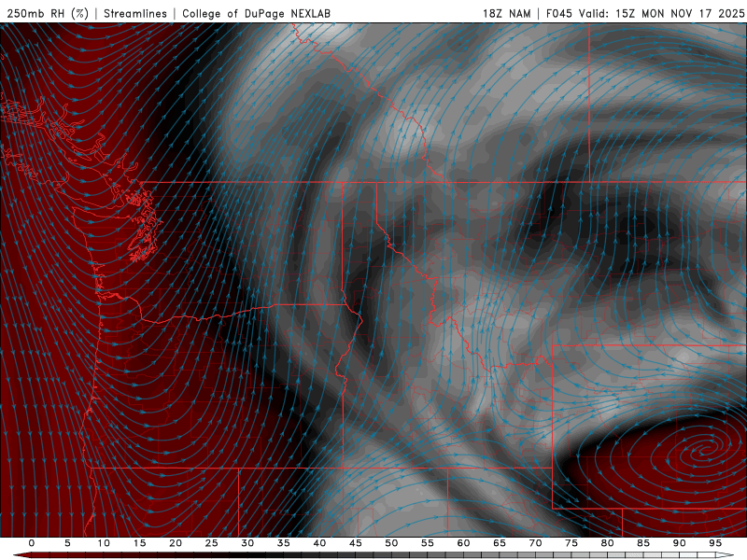The height and width of the screenshot is (560, 747).
Task: Select the "Streamlines" label in header
Action: [x=135, y=13]
